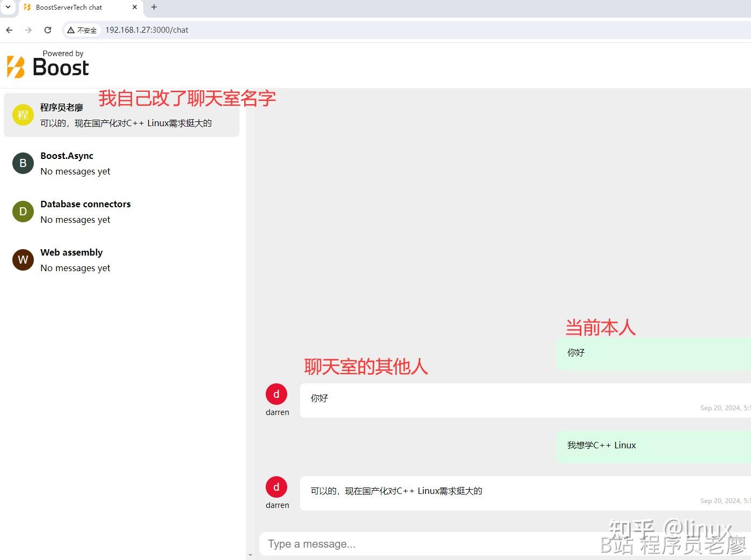751x560 pixels.
Task: Click darren's avatar beside the C++ Linux reply
Action: [276, 486]
